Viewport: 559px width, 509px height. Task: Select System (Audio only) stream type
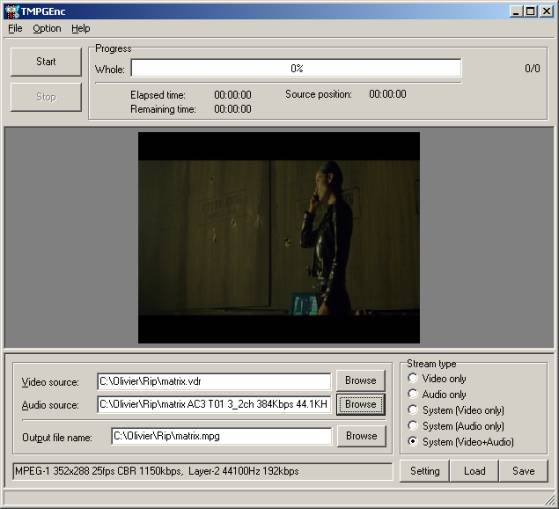click(456, 426)
